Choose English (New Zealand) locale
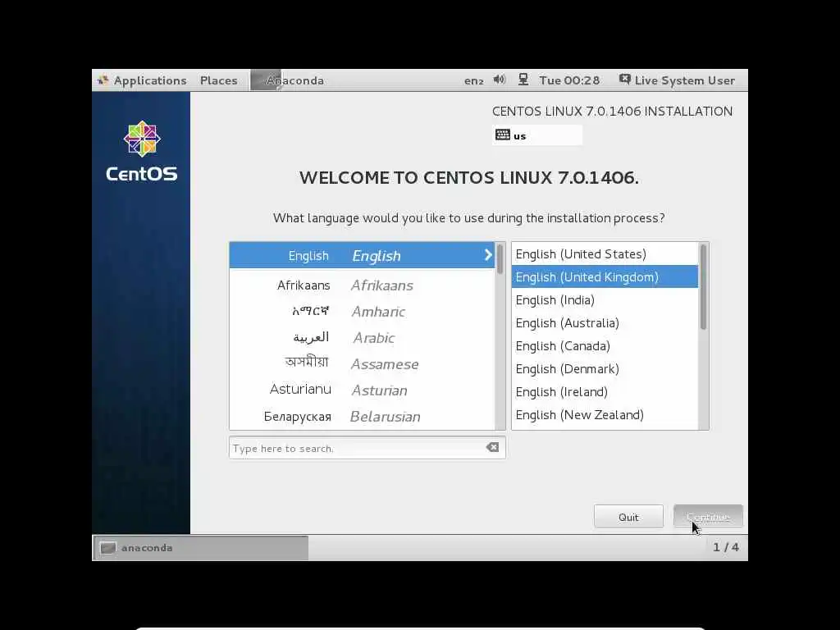Viewport: 840px width, 630px height. [605, 415]
